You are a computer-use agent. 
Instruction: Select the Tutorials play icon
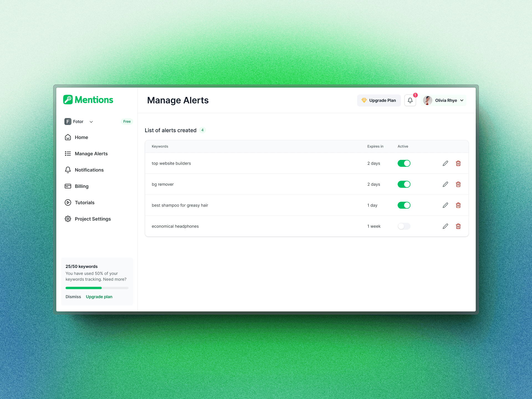coord(68,202)
